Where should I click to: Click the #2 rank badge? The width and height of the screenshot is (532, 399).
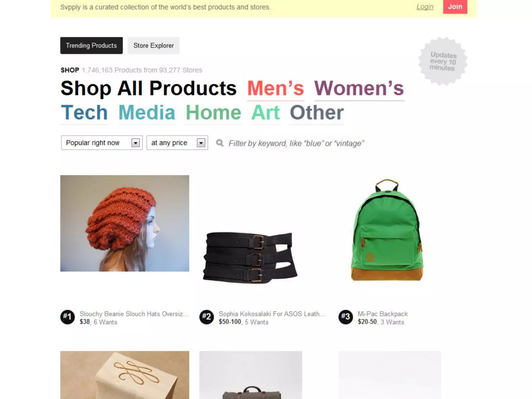(x=207, y=317)
